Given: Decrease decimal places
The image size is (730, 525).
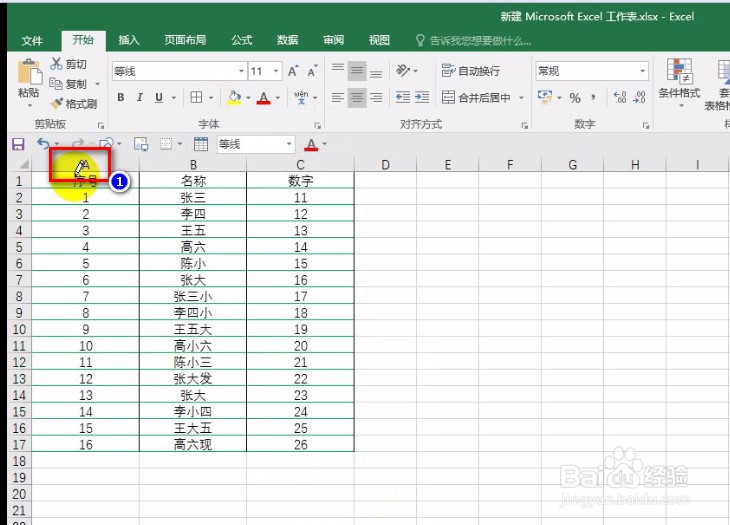Looking at the screenshot, I should (640, 97).
